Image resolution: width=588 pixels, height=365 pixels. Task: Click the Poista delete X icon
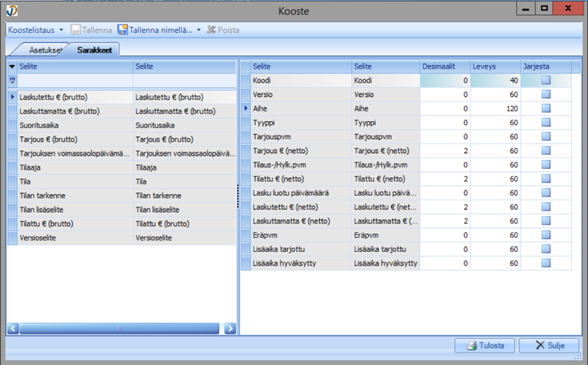[x=211, y=30]
